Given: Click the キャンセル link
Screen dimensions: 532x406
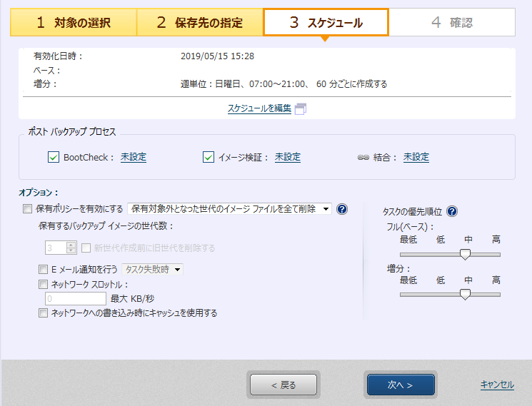Looking at the screenshot, I should tap(497, 385).
